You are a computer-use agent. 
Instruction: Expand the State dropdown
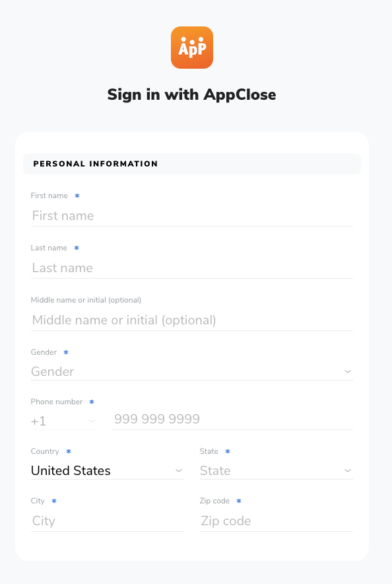click(277, 470)
